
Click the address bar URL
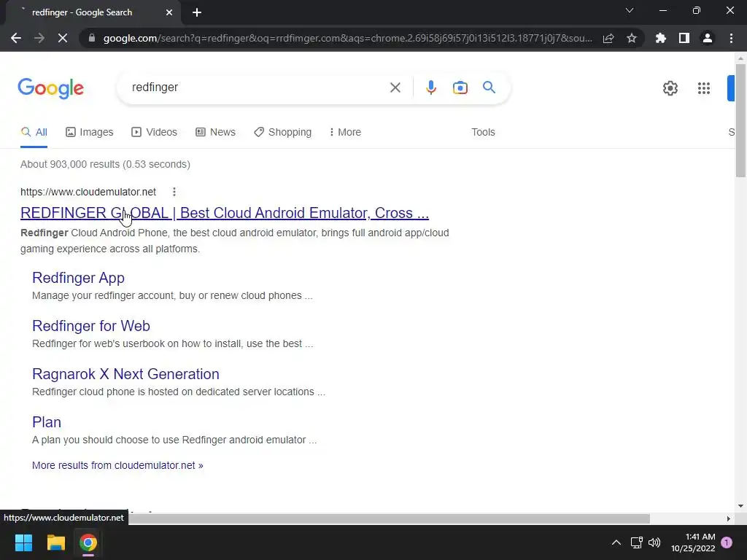[x=348, y=38]
